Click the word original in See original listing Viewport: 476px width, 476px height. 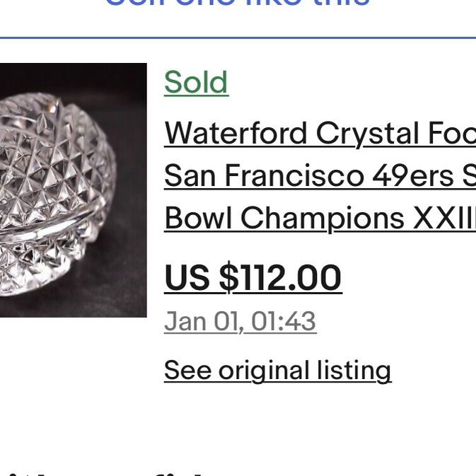click(264, 371)
